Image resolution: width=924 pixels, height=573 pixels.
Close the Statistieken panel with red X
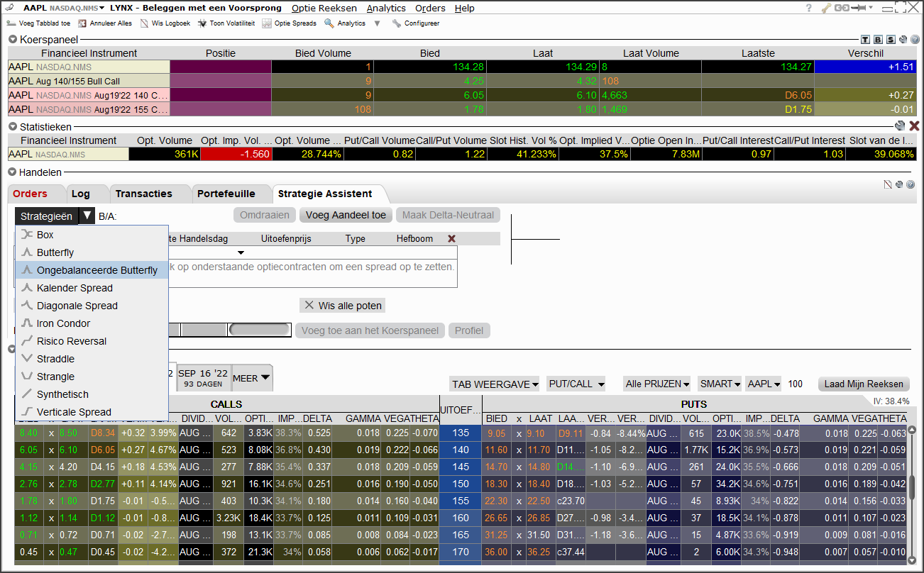pos(914,126)
